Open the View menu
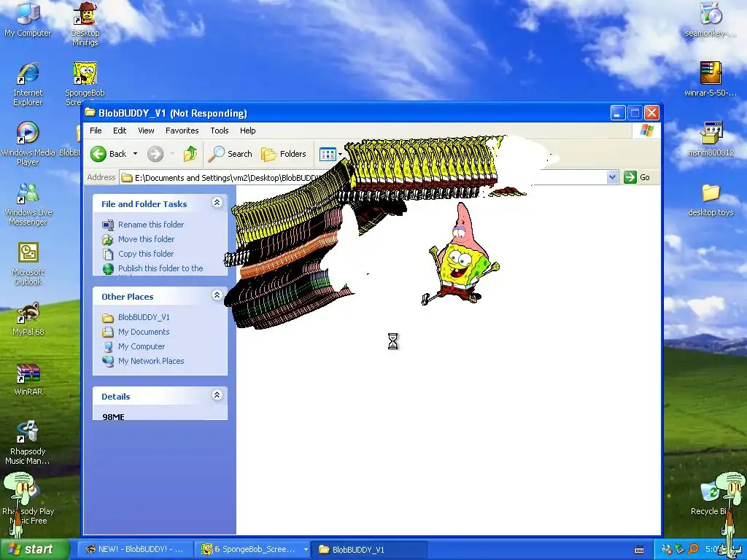 tap(146, 131)
